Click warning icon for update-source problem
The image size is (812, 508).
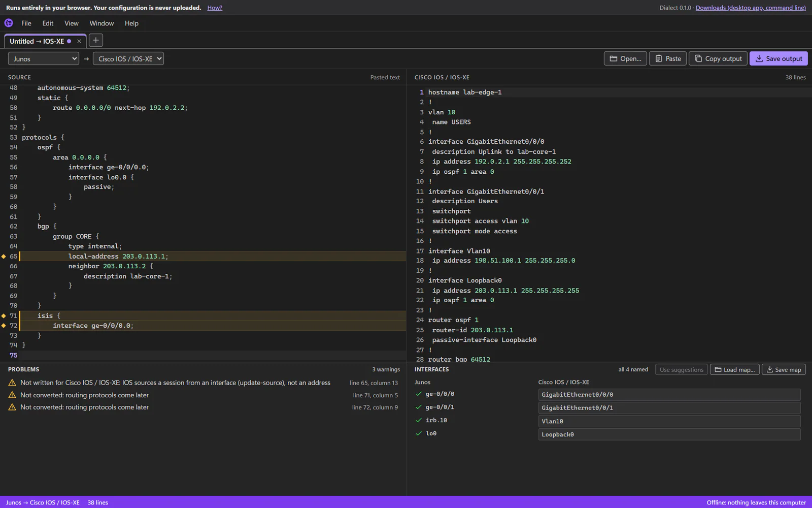12,383
